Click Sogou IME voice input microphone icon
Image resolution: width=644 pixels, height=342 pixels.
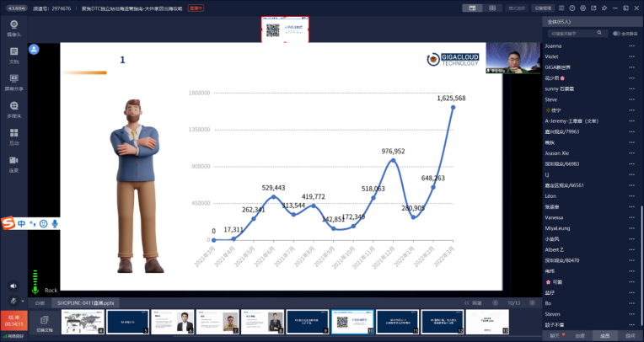(x=55, y=224)
